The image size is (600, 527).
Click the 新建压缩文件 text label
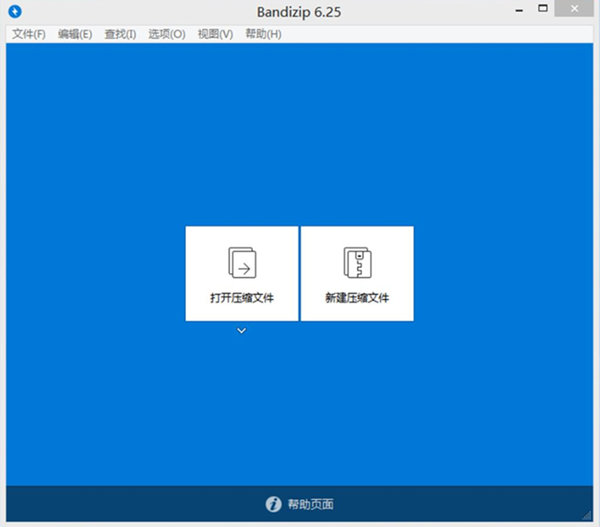[357, 299]
